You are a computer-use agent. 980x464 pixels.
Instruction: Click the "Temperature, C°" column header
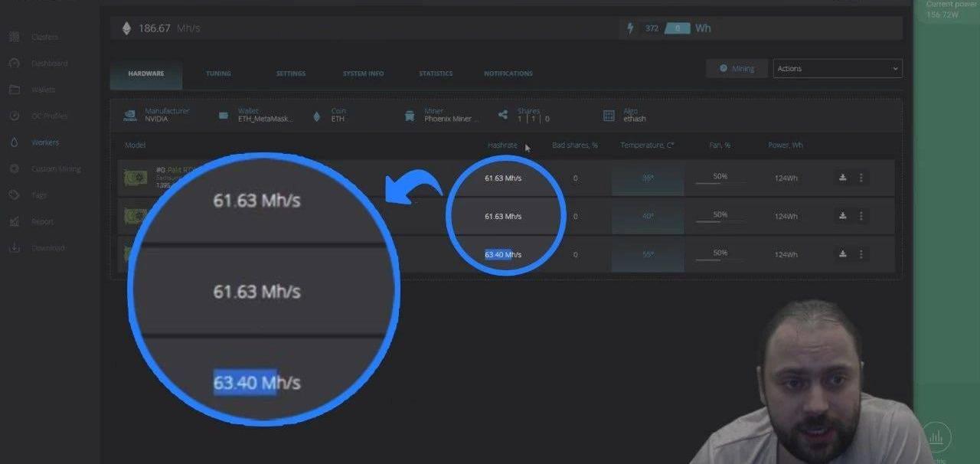tap(647, 145)
